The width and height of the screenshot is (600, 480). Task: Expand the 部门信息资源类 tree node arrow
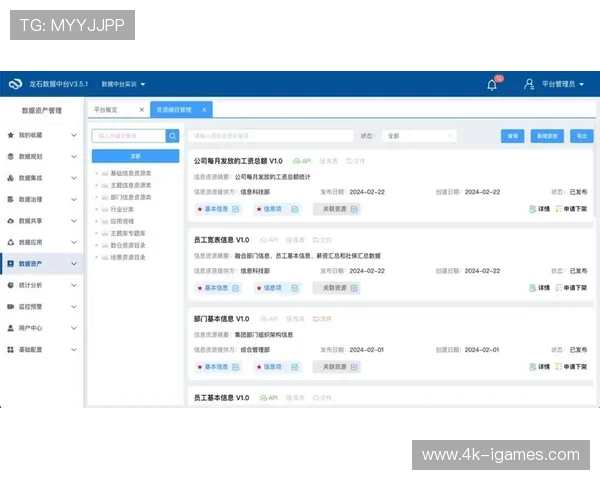[96, 197]
